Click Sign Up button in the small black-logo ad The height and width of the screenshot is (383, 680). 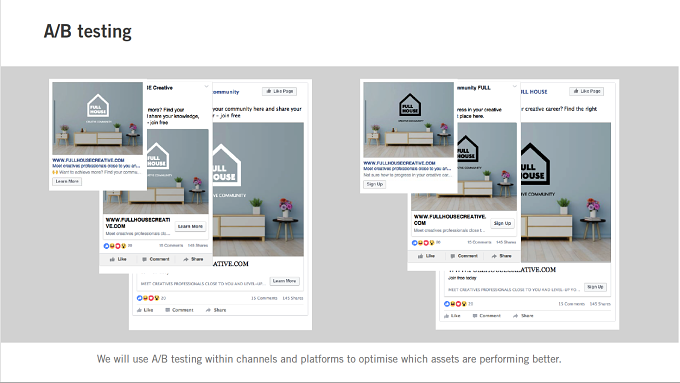click(x=375, y=184)
